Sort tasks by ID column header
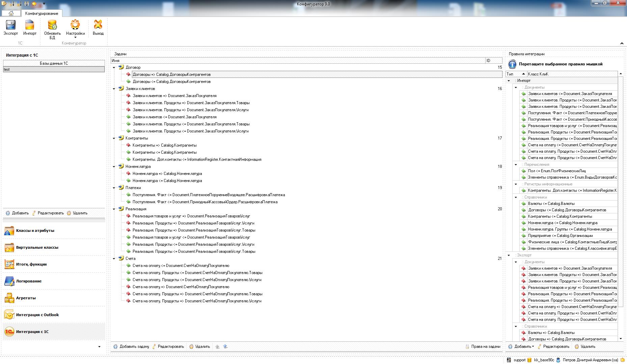Image resolution: width=627 pixels, height=364 pixels. [x=494, y=61]
